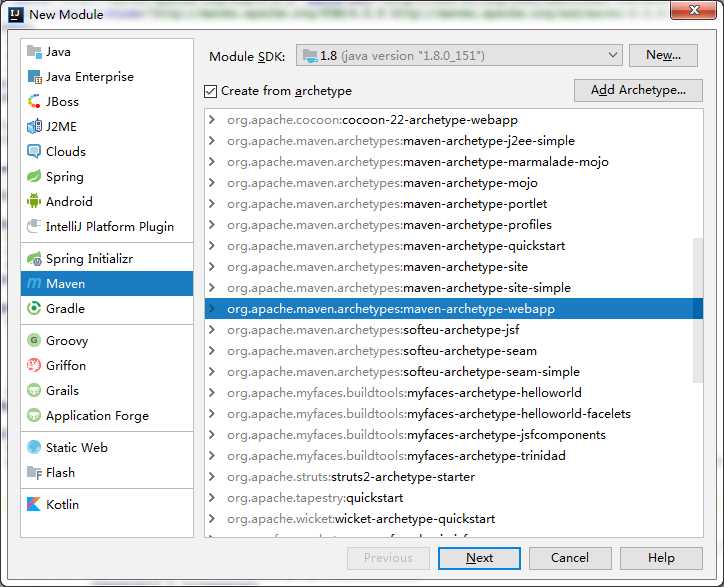Click the Android robot icon
The image size is (724, 587).
(x=34, y=201)
